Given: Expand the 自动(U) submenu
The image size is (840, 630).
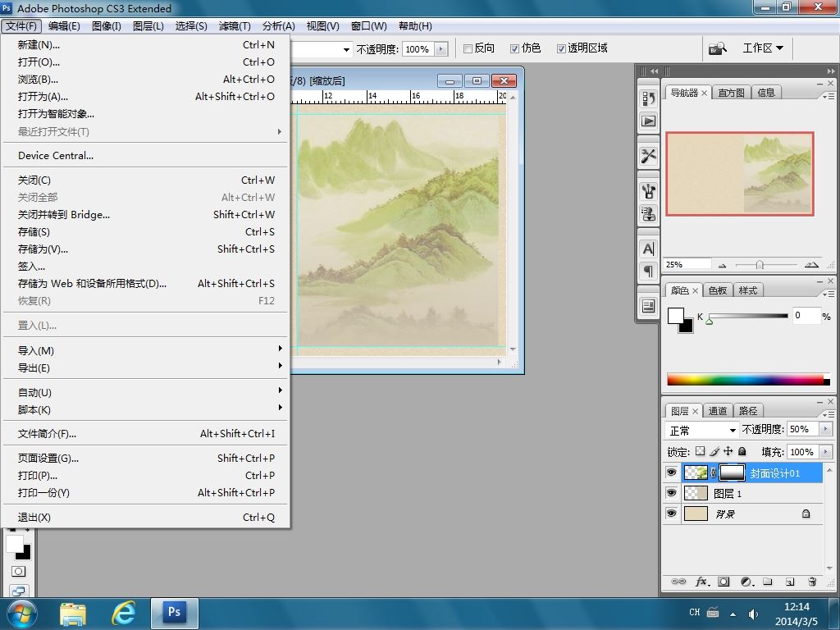Looking at the screenshot, I should coord(145,392).
